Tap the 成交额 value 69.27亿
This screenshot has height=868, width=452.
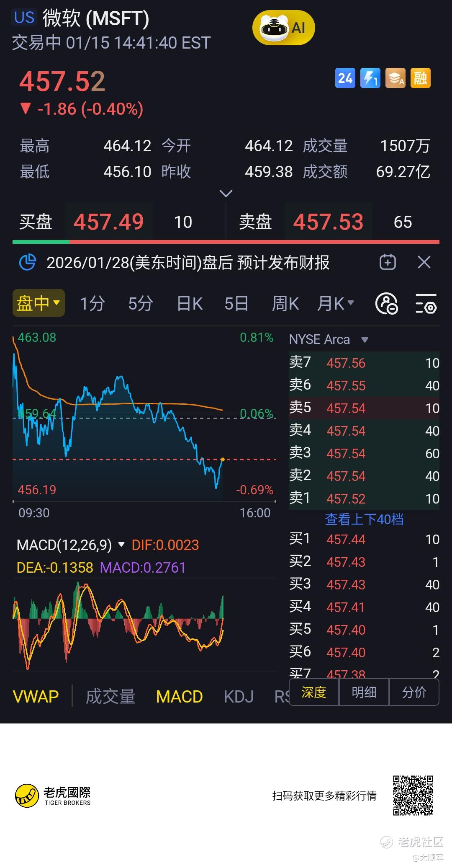(403, 171)
